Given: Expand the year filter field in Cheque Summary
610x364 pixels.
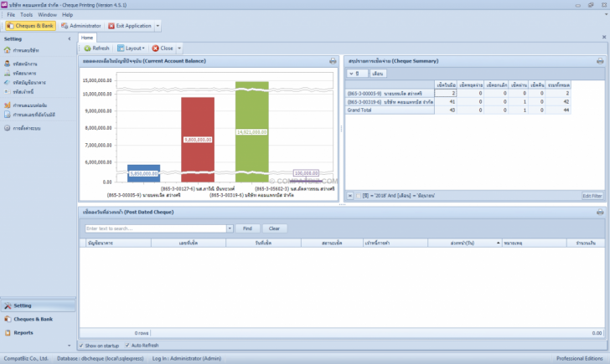Looking at the screenshot, I should pyautogui.click(x=357, y=74).
